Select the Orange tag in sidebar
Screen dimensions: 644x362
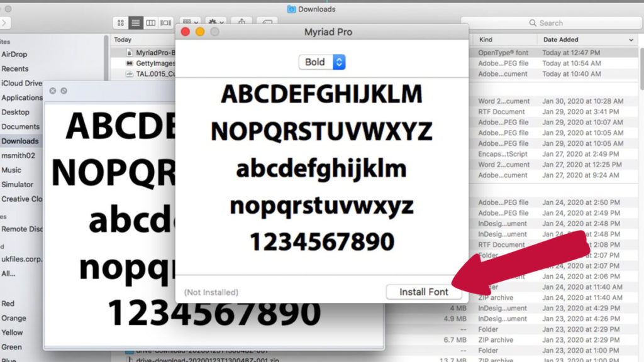click(14, 318)
